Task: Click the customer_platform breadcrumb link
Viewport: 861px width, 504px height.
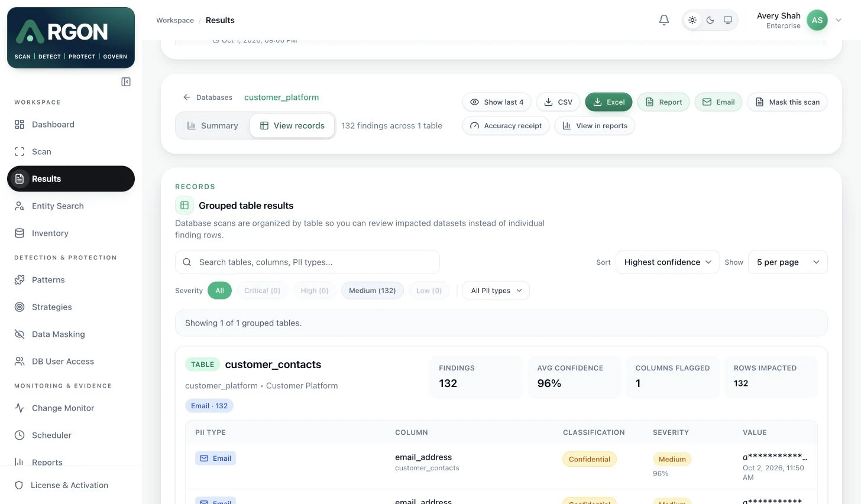Action: tap(281, 97)
